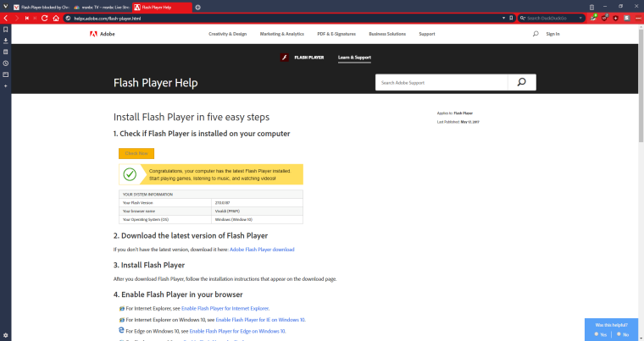Viewport: 644px width, 341px height.
Task: Choose search engine via magnifier icon
Action: click(523, 18)
